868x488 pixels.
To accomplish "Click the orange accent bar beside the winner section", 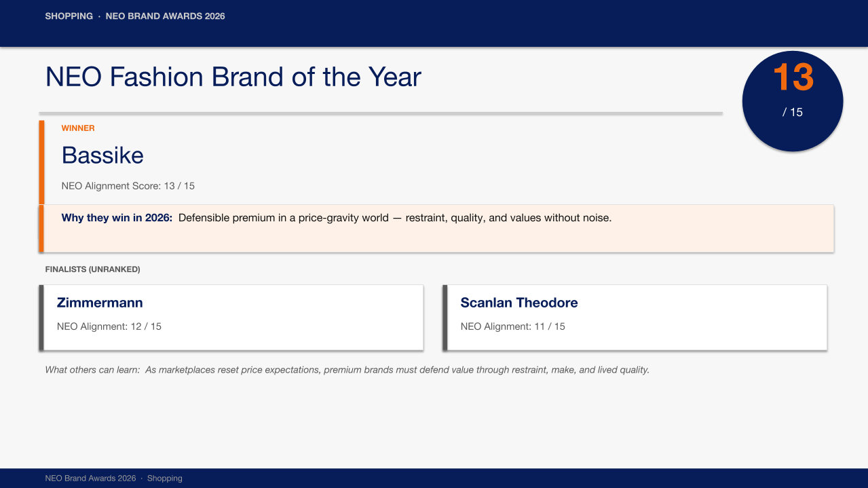I will pyautogui.click(x=41, y=186).
